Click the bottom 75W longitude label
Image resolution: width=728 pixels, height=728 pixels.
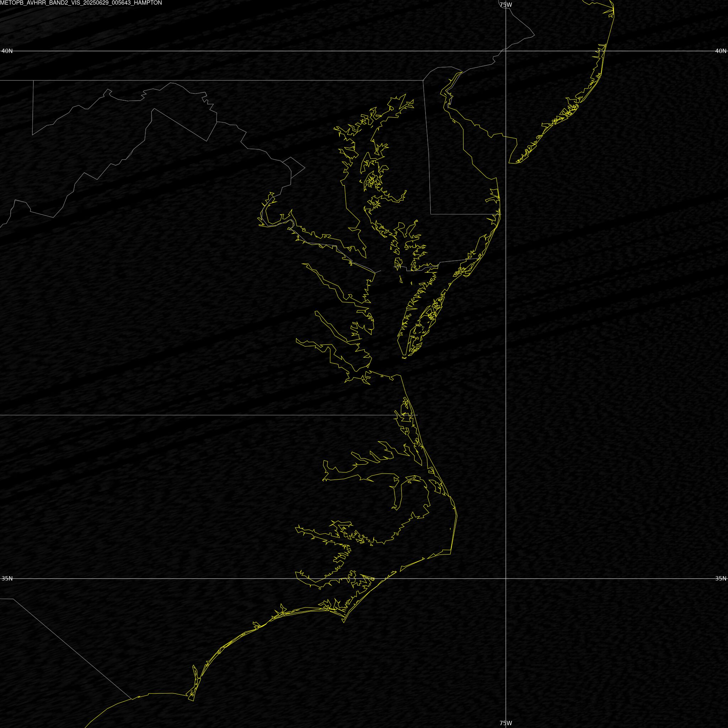(x=506, y=723)
